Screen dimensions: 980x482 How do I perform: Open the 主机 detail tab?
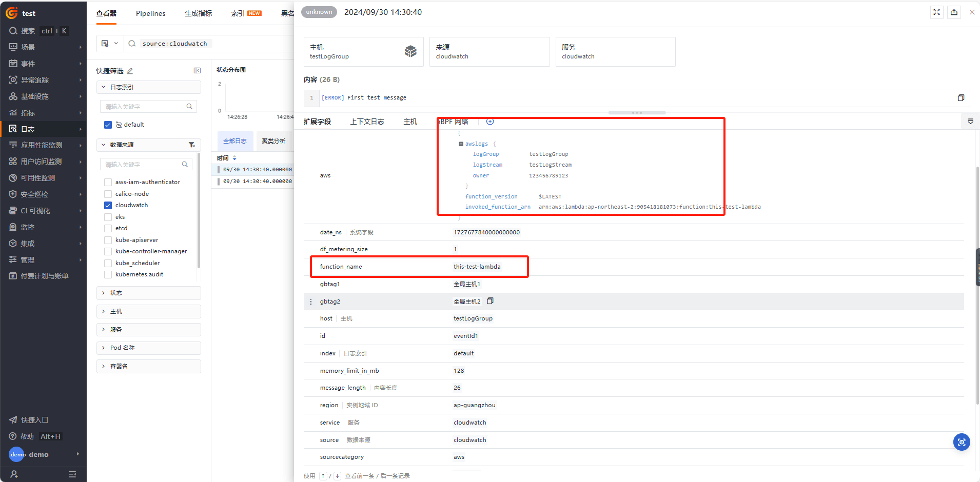(x=410, y=122)
